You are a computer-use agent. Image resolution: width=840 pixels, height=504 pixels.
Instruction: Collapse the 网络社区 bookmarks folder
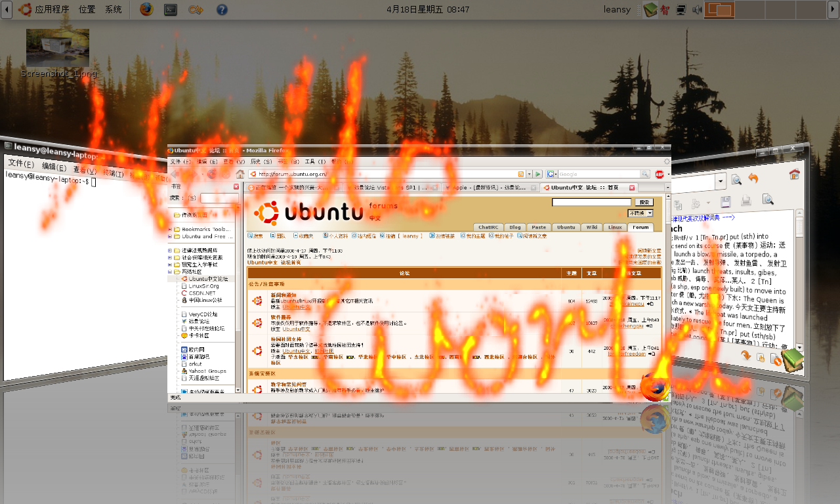click(170, 272)
